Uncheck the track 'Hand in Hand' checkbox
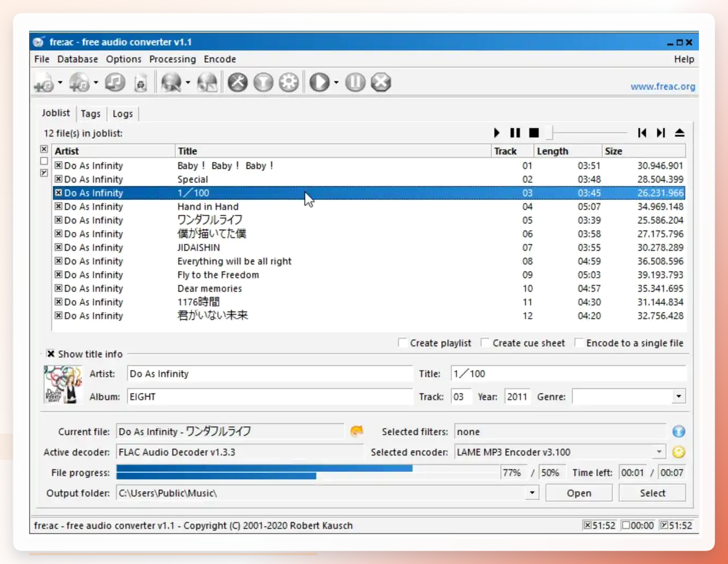The width and height of the screenshot is (728, 564). (58, 206)
